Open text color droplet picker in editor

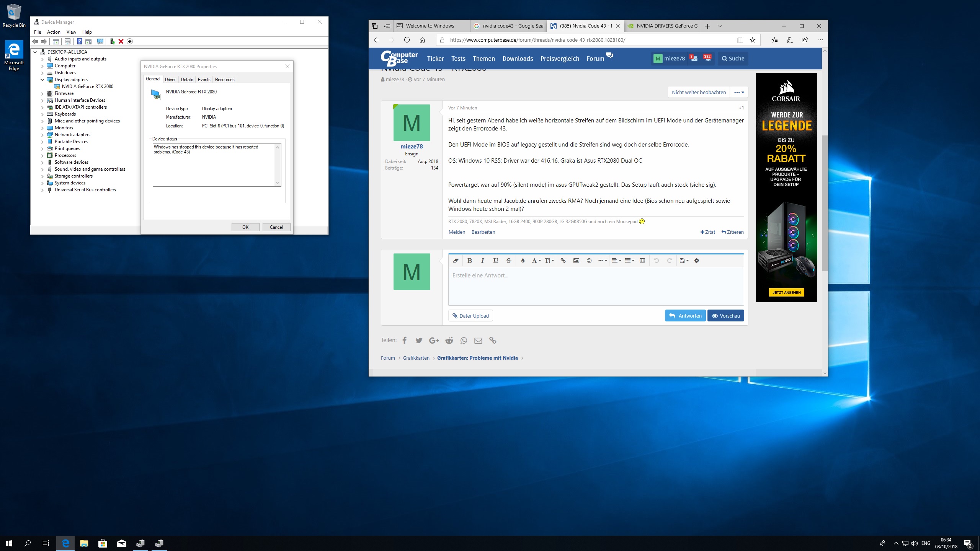pos(523,261)
